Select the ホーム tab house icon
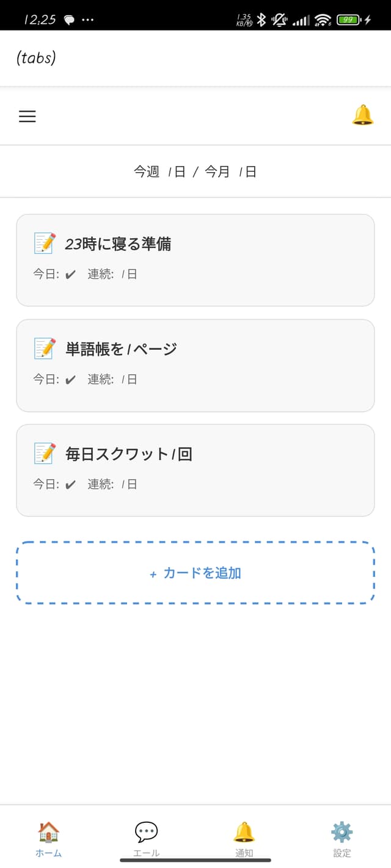Image resolution: width=391 pixels, height=868 pixels. click(x=48, y=831)
